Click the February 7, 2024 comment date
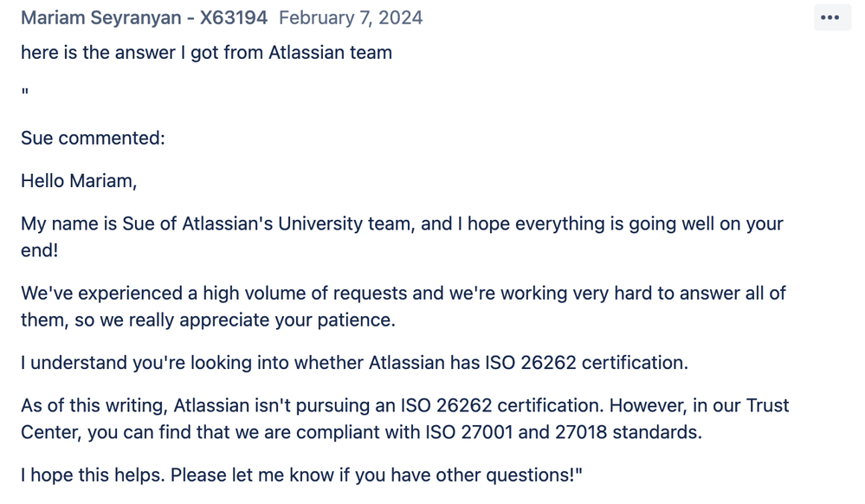Screen dimensions: 865x504 pos(351,17)
